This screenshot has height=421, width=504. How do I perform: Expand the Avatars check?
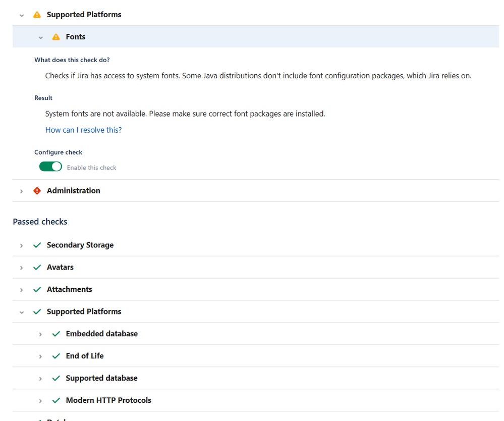click(22, 267)
